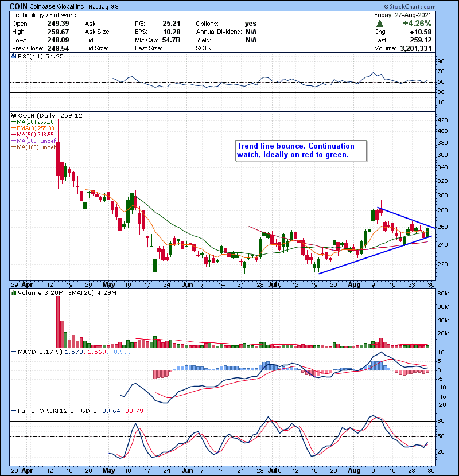This screenshot has height=476, width=459.
Task: Click the 90 RSI axis label
Action: pos(441,61)
